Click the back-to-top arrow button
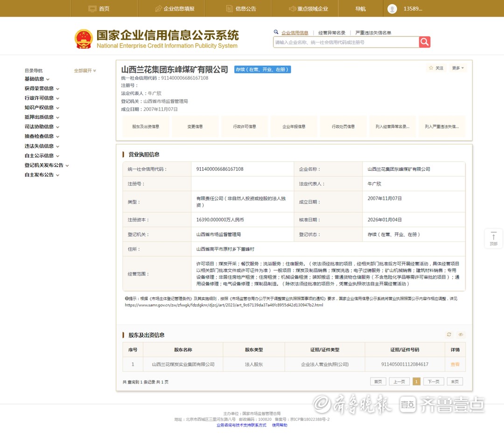 [x=493, y=238]
